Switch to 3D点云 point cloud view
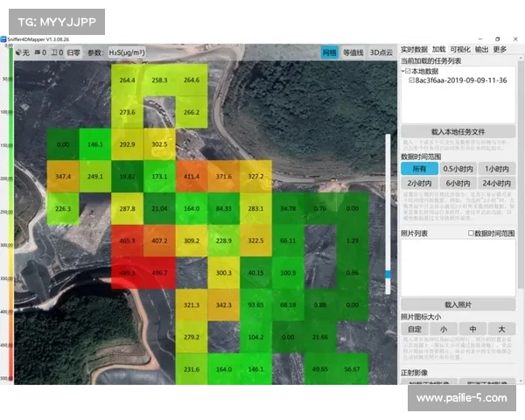Viewport: 525px width, 420px height. [381, 52]
